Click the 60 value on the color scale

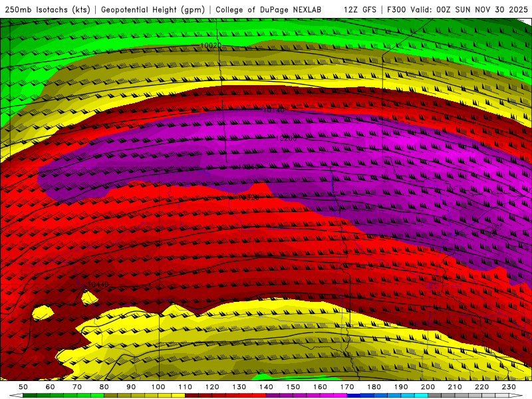50,387
